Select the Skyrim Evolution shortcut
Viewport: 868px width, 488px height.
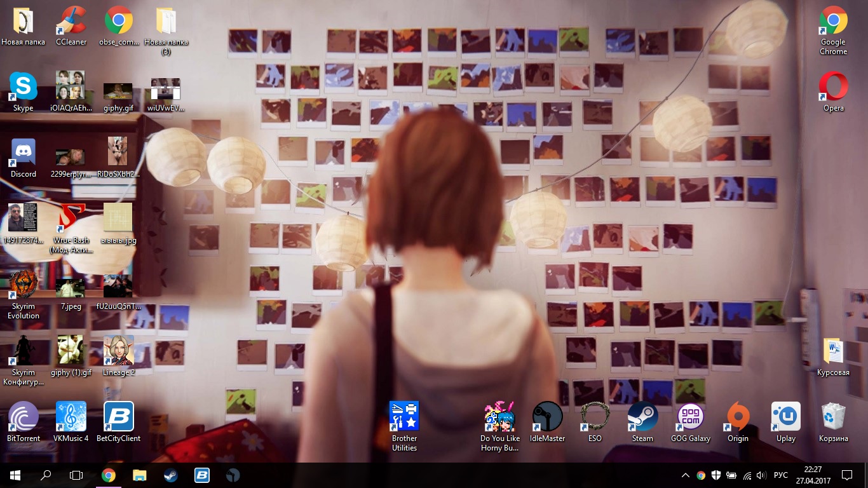click(24, 295)
